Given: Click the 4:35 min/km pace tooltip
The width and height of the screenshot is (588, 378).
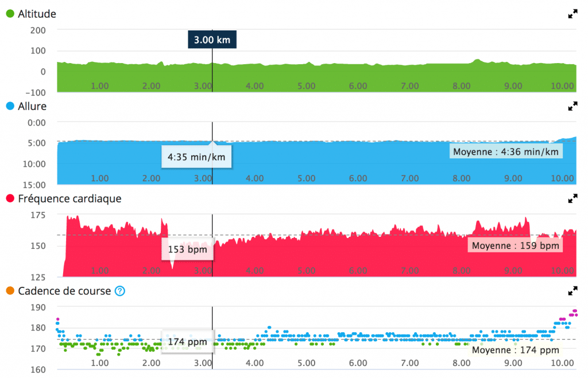Looking at the screenshot, I should [196, 157].
